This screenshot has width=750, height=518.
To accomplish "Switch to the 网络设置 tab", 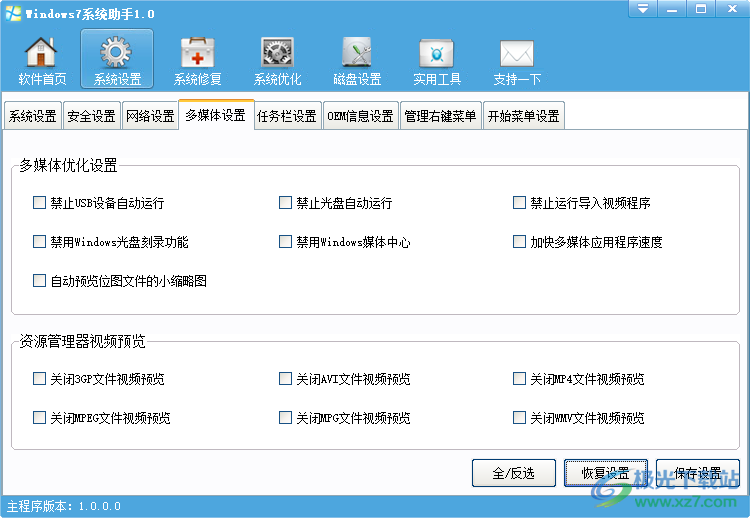I will coord(150,116).
